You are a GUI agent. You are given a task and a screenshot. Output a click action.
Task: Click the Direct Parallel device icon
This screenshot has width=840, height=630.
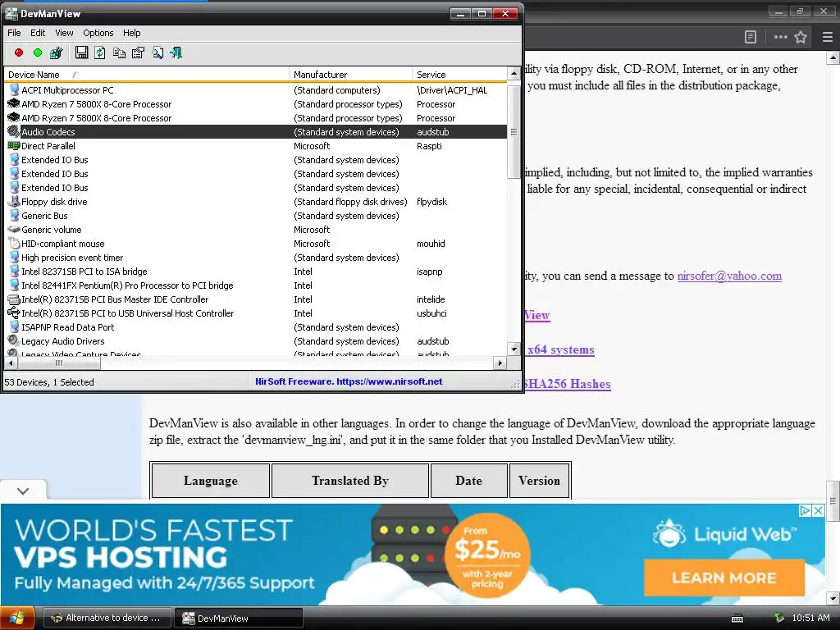pos(14,146)
